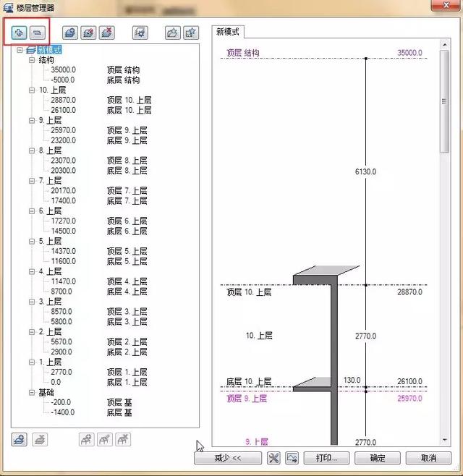
Task: Click the edit model (layers with pencil) icon
Action: tap(88, 33)
